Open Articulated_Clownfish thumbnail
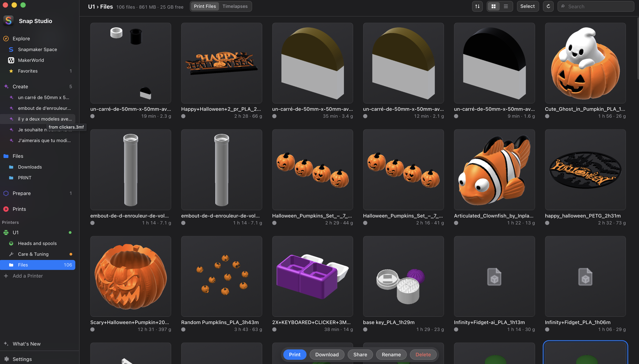This screenshot has height=364, width=639. point(494,170)
